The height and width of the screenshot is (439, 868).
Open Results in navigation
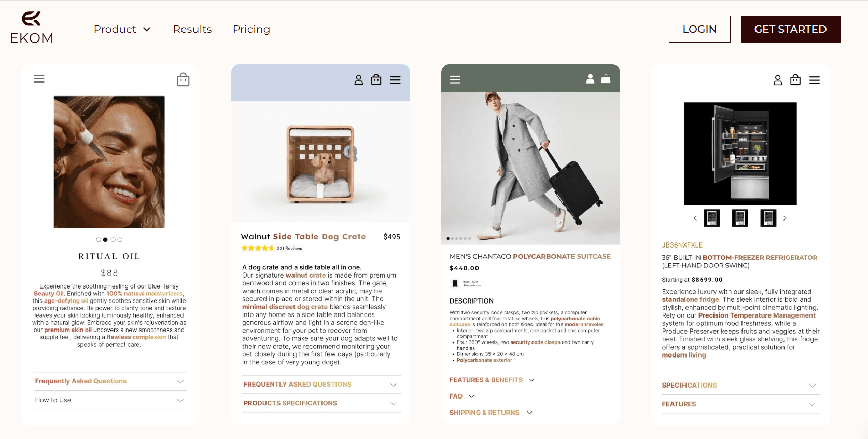pos(192,29)
